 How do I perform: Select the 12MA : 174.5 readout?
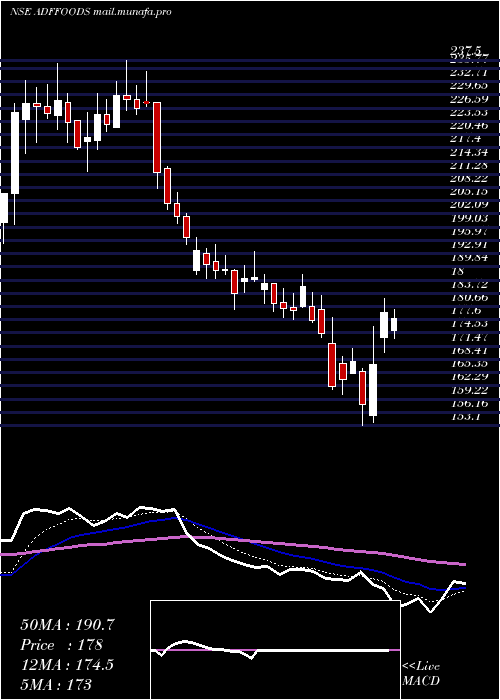(x=67, y=664)
